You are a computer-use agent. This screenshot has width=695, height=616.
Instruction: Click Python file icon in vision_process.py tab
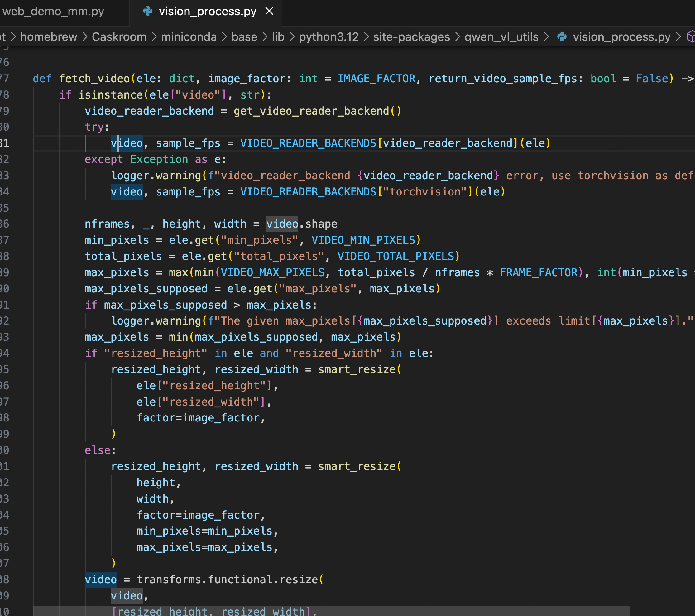148,12
